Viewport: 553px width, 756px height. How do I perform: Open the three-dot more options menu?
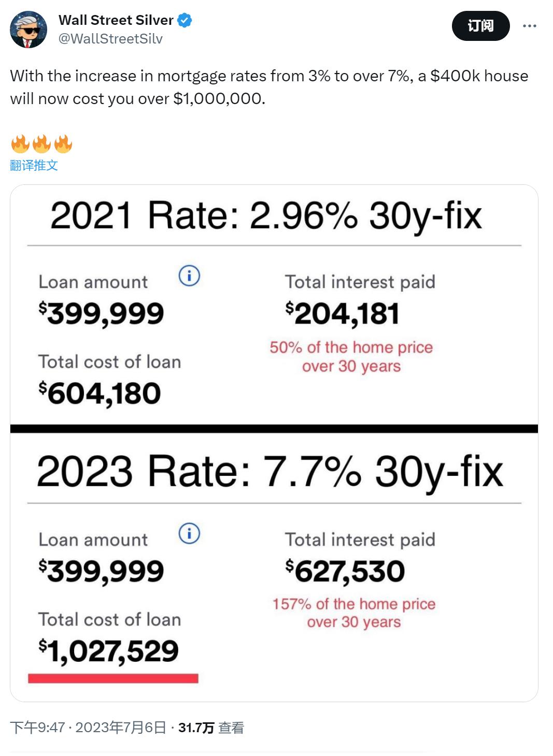(529, 26)
